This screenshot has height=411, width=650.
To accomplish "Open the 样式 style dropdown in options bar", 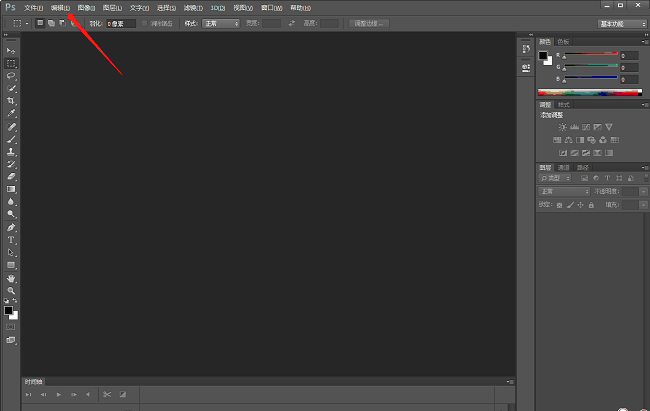I will (220, 22).
